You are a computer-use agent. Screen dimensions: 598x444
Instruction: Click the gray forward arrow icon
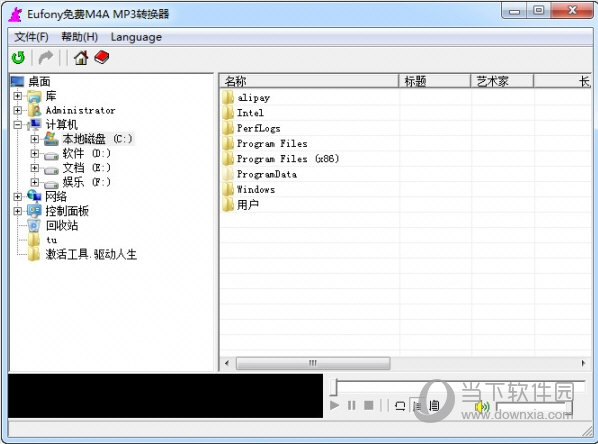46,58
